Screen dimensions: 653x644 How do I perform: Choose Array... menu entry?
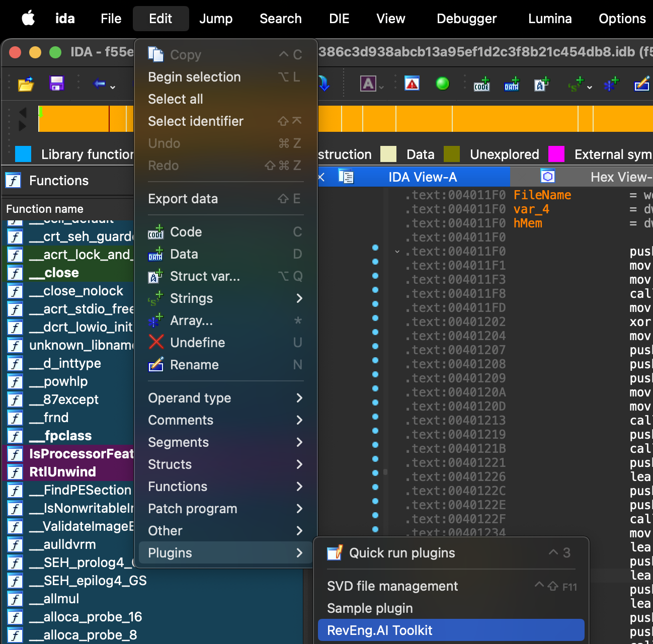click(x=226, y=320)
